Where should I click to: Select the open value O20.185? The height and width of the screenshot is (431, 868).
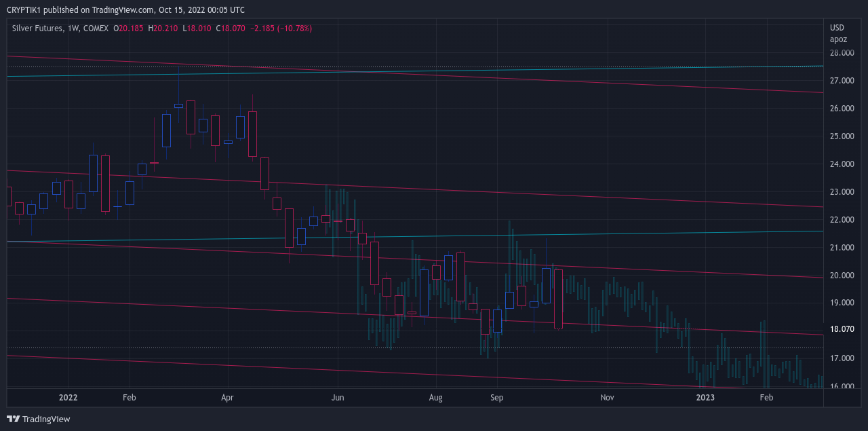pyautogui.click(x=128, y=29)
